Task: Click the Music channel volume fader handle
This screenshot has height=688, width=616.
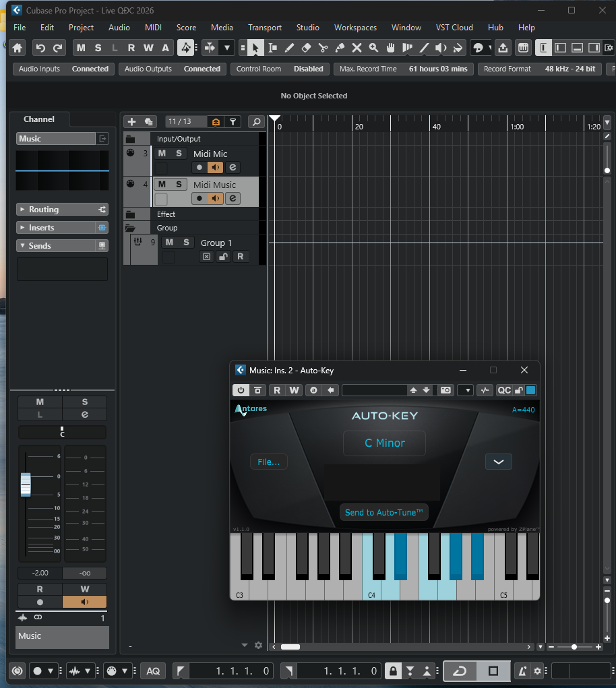Action: pyautogui.click(x=26, y=484)
